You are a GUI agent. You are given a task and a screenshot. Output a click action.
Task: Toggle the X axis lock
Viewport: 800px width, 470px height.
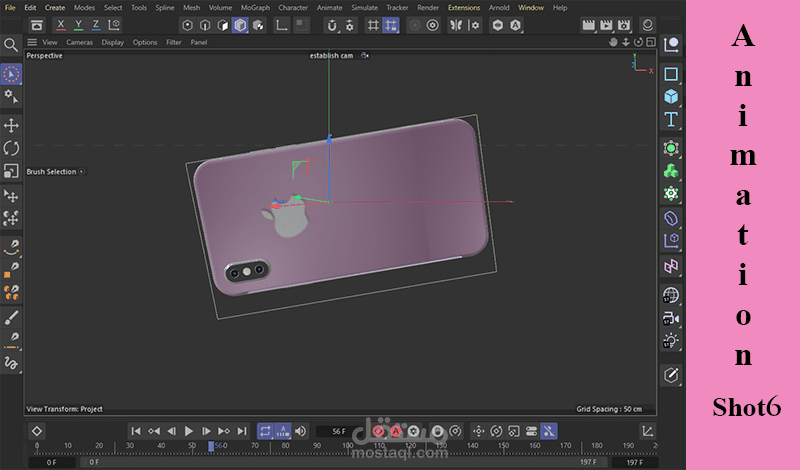[x=61, y=24]
